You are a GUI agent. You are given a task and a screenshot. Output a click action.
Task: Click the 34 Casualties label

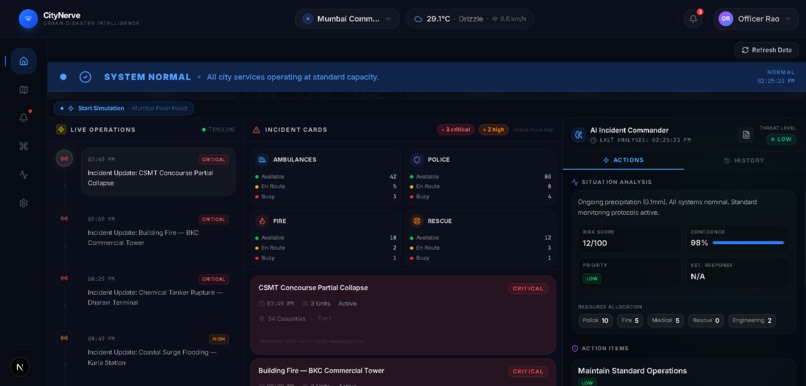tap(286, 319)
